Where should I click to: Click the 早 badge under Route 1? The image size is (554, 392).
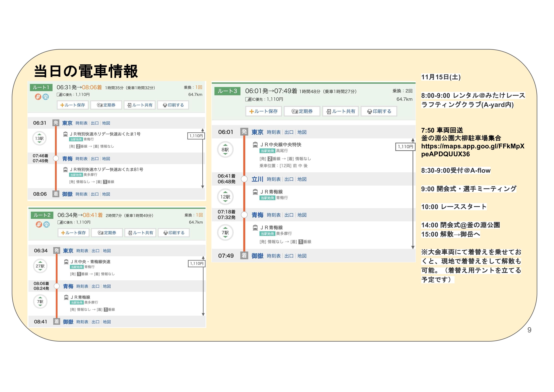click(38, 97)
